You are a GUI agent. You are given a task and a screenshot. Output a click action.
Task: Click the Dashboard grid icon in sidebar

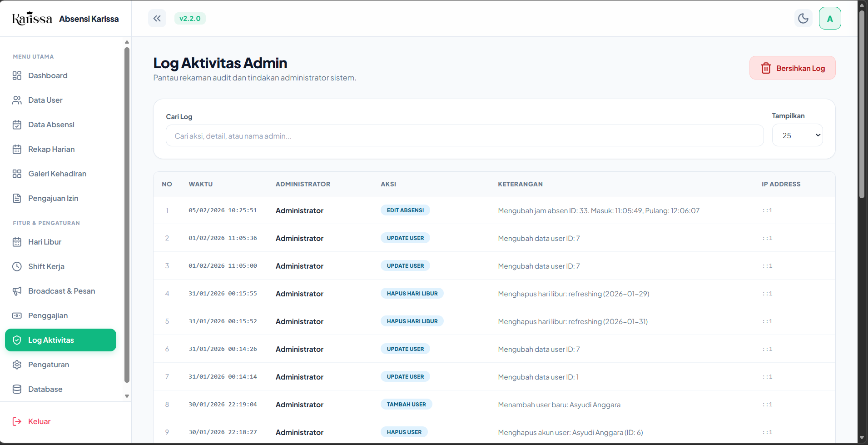click(17, 75)
